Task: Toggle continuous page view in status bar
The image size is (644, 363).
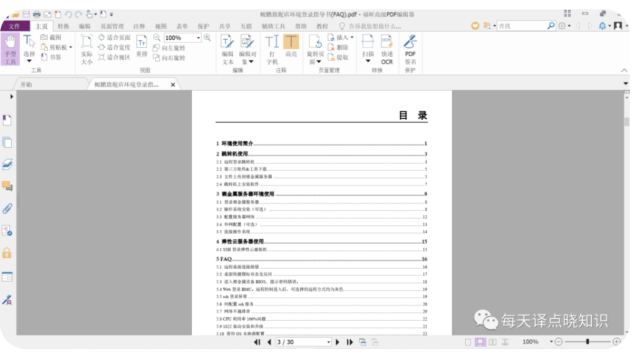Action: pos(480,342)
